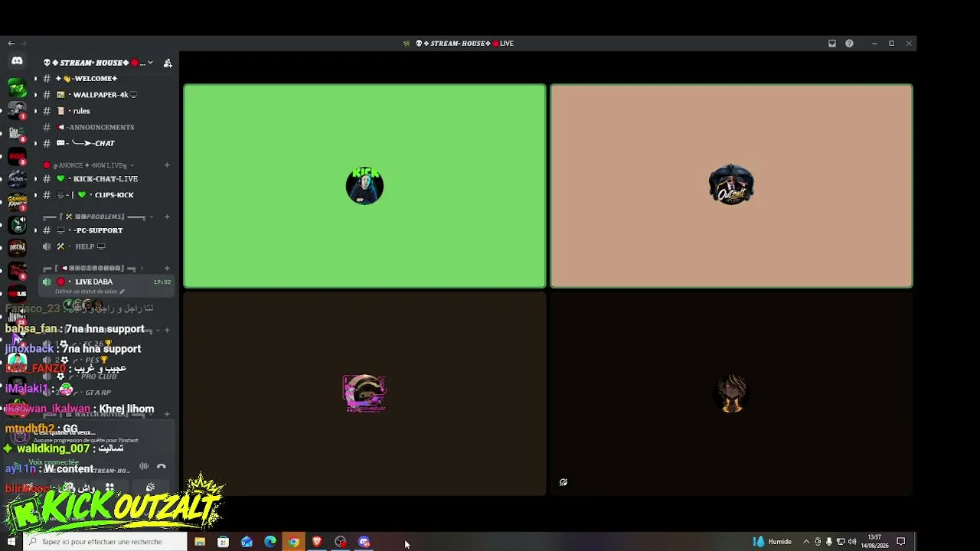
Task: Open the WALLPAPER-4k channel
Action: click(x=106, y=95)
